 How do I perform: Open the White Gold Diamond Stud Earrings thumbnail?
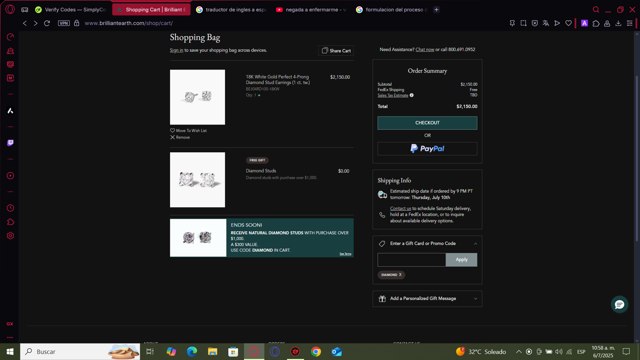[197, 97]
